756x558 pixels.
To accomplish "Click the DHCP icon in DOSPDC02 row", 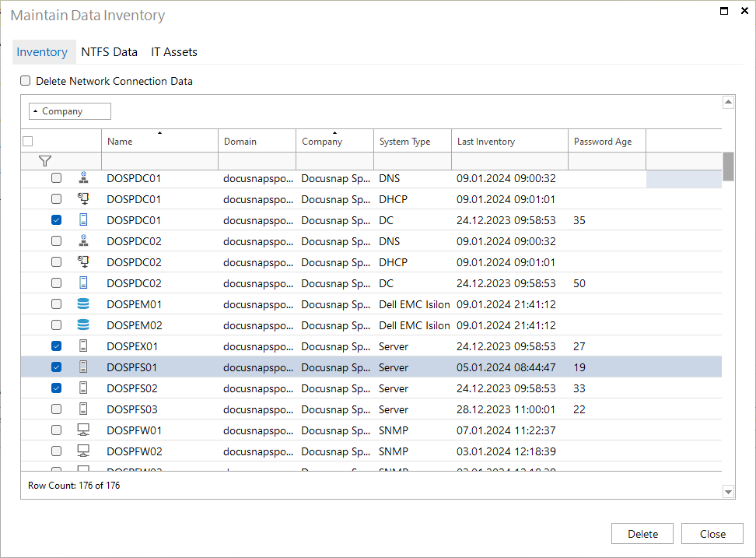I will pos(83,262).
